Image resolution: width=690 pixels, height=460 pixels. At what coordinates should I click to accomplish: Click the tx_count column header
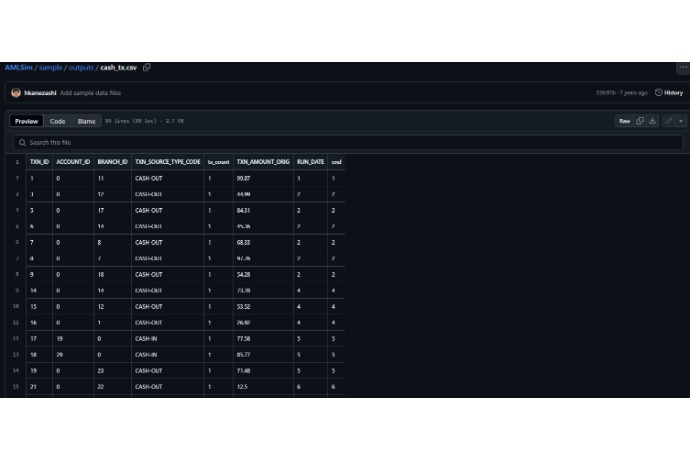[x=218, y=162]
